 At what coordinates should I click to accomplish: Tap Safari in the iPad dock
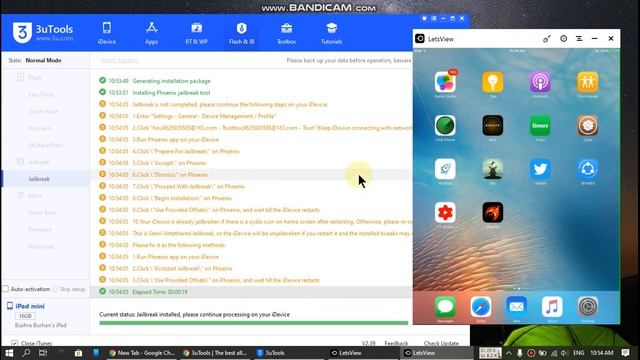click(481, 307)
